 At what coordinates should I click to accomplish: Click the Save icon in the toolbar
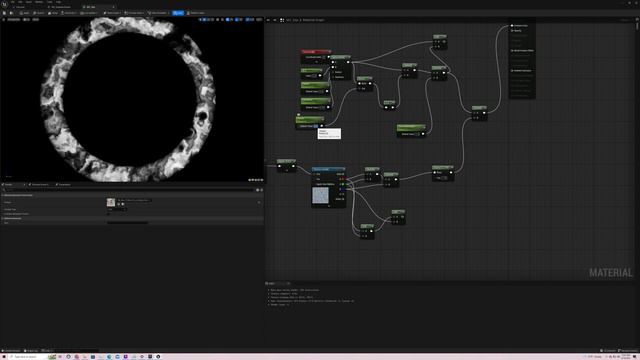pos(4,13)
